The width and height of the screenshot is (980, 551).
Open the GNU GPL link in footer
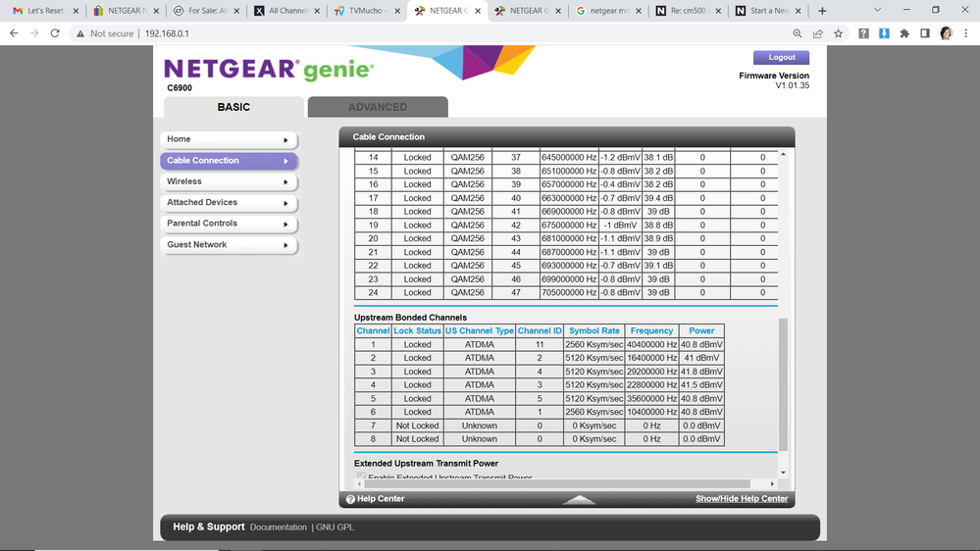[336, 527]
